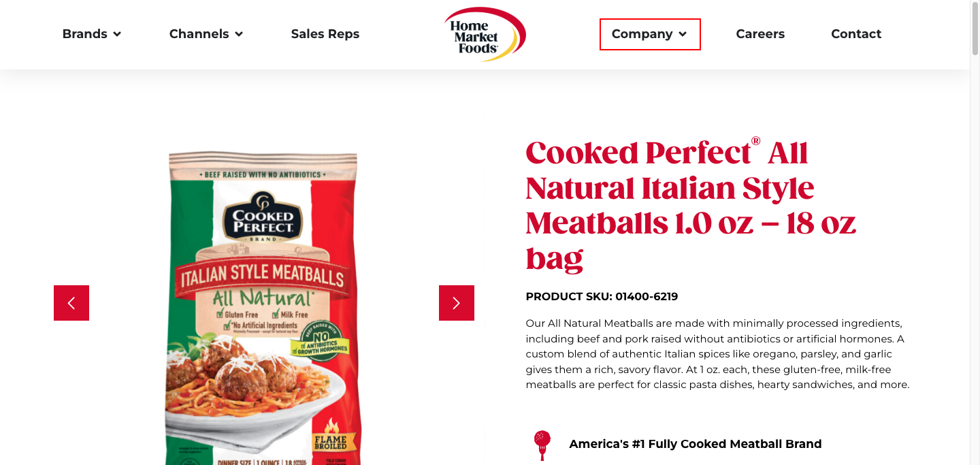
Task: Click the Home Market Foods logo
Action: [485, 34]
